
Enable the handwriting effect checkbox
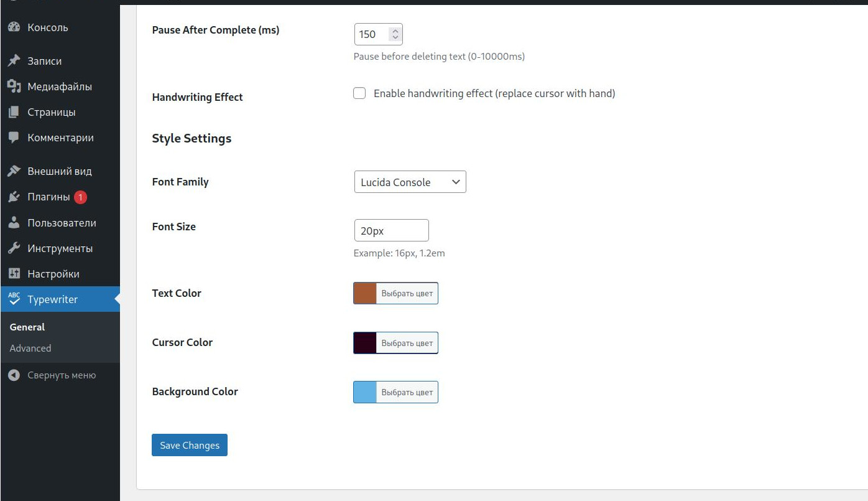pos(359,93)
